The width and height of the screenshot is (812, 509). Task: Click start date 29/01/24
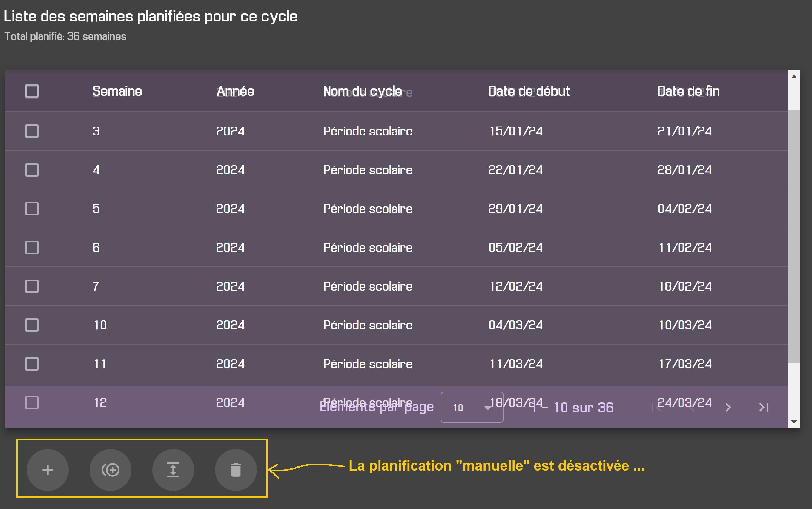click(515, 208)
